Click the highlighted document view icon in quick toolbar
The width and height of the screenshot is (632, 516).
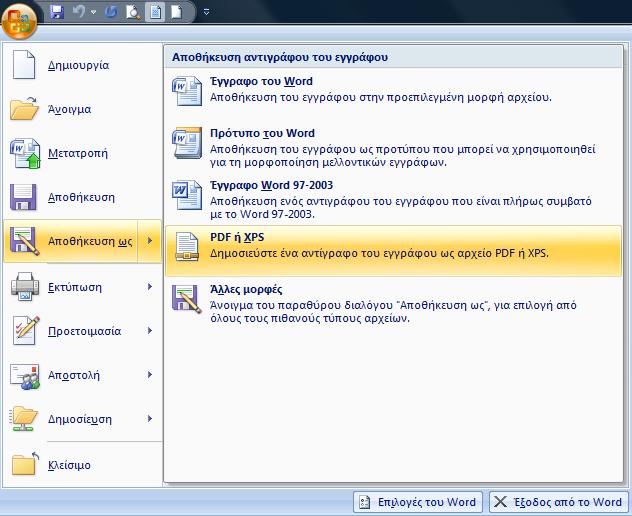(155, 12)
